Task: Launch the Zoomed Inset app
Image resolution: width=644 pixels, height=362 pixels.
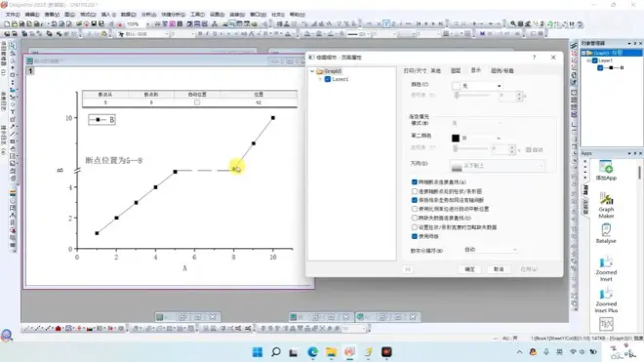Action: click(606, 268)
